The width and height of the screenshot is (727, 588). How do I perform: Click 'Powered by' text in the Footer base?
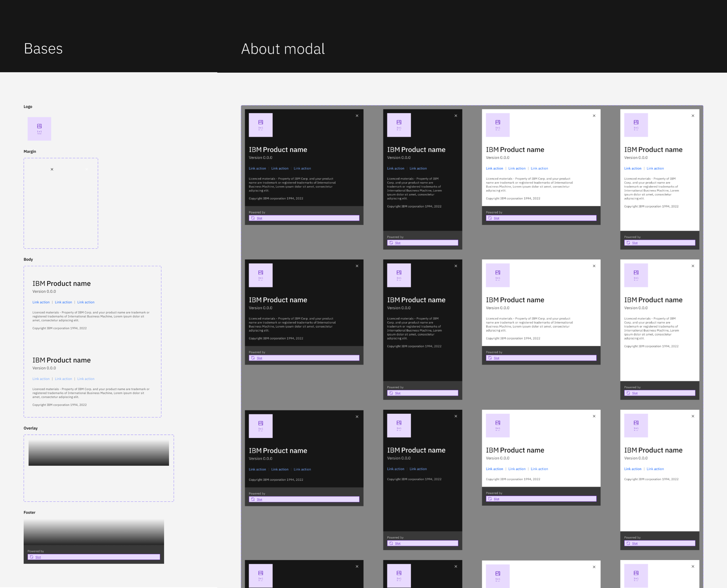point(36,551)
